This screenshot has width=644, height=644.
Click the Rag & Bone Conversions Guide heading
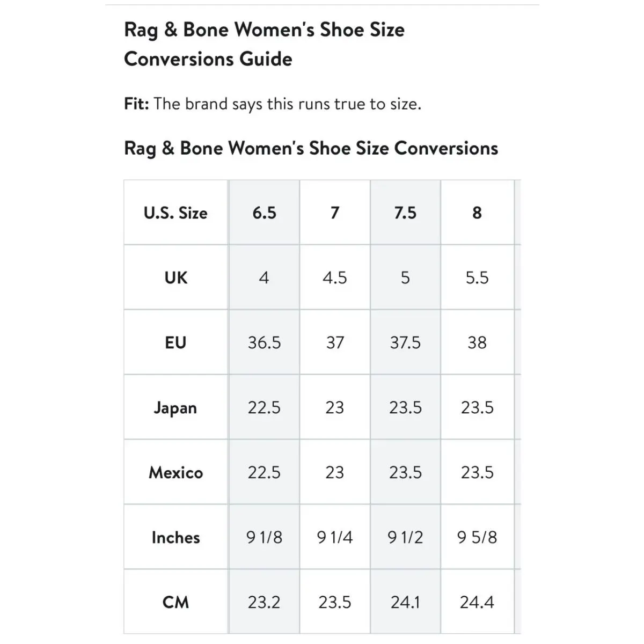(264, 44)
